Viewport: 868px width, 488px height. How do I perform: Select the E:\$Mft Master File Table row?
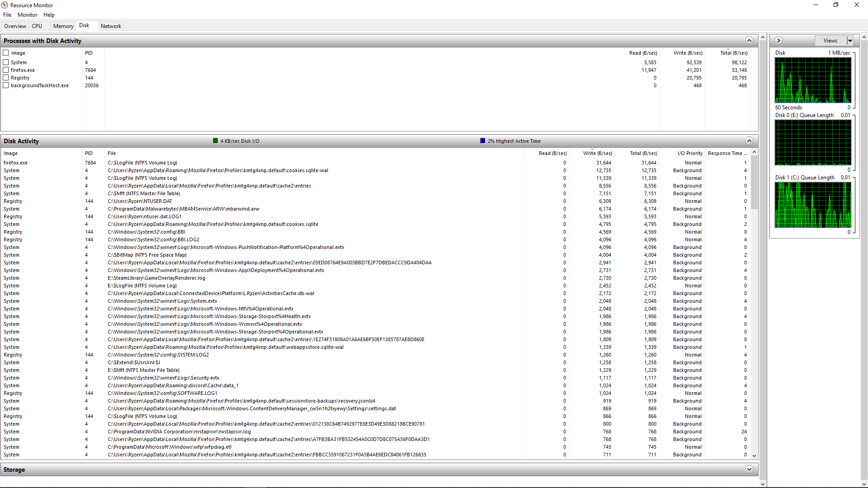coord(375,370)
